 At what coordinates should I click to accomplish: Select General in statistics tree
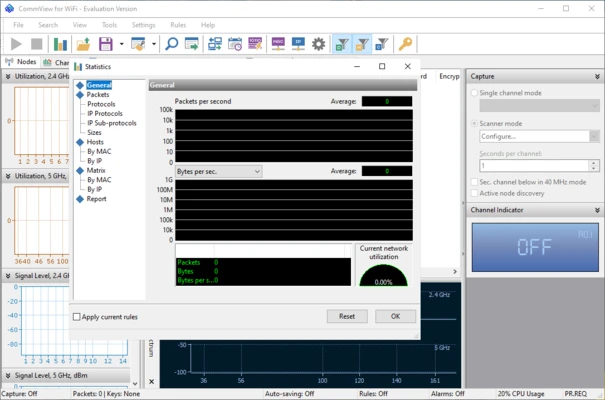(x=99, y=85)
